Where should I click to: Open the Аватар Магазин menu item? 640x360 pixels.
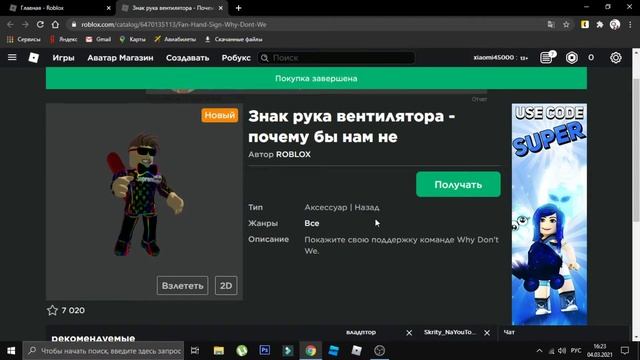(x=120, y=58)
